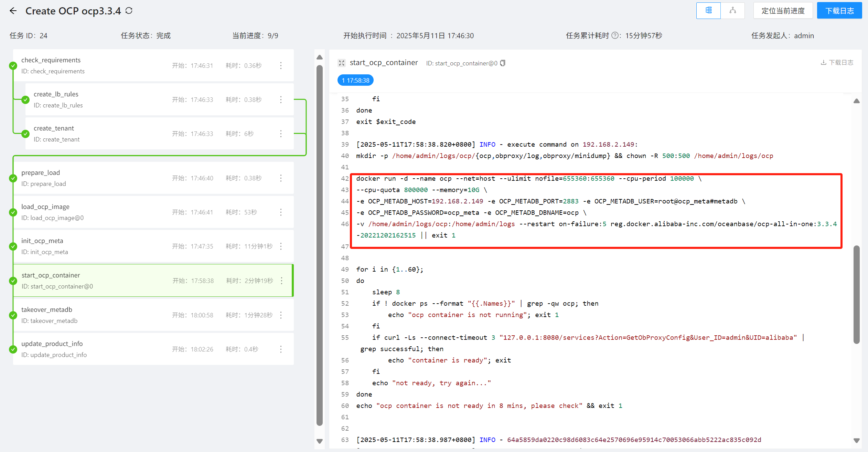Click the help icon next to 任务累计耗时
This screenshot has width=868, height=452.
click(615, 35)
